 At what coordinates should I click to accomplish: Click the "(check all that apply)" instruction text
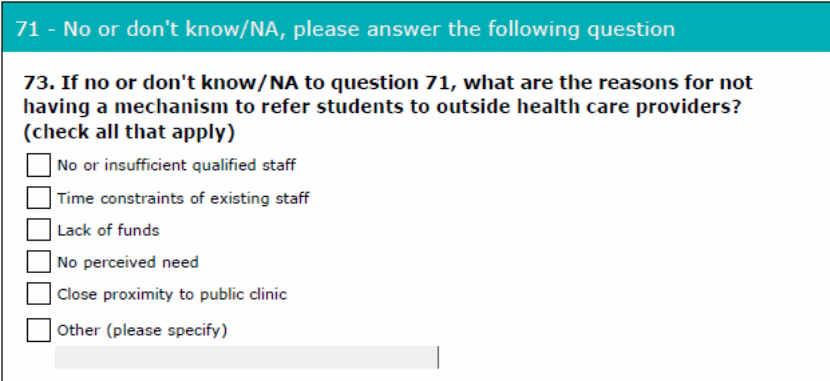(129, 132)
